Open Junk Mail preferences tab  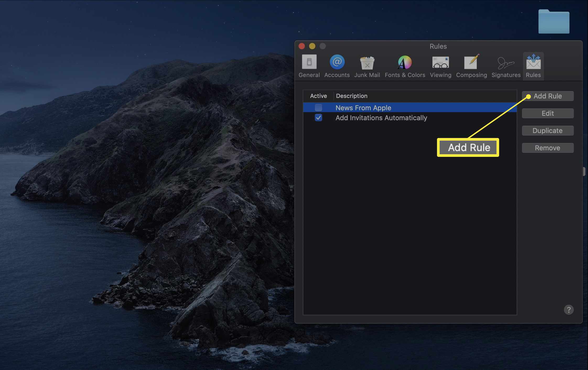tap(367, 66)
